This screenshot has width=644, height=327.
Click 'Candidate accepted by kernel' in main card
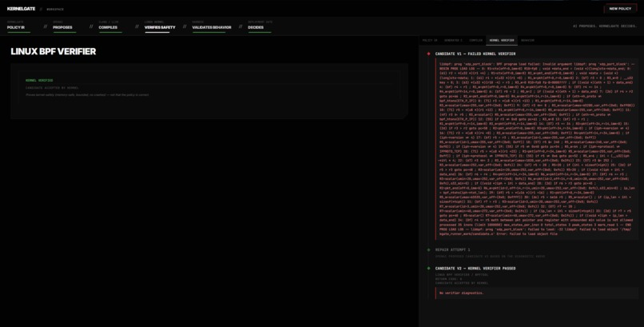coord(52,88)
